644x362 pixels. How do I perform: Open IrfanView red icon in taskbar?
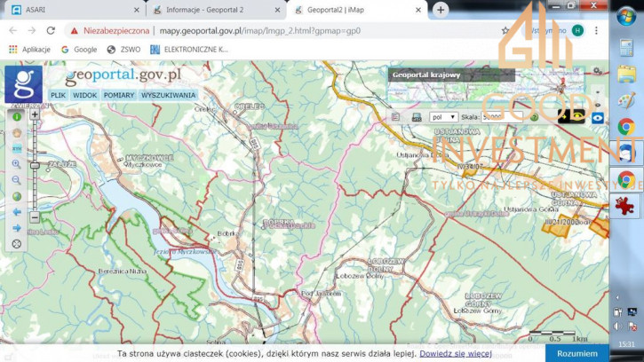click(624, 206)
